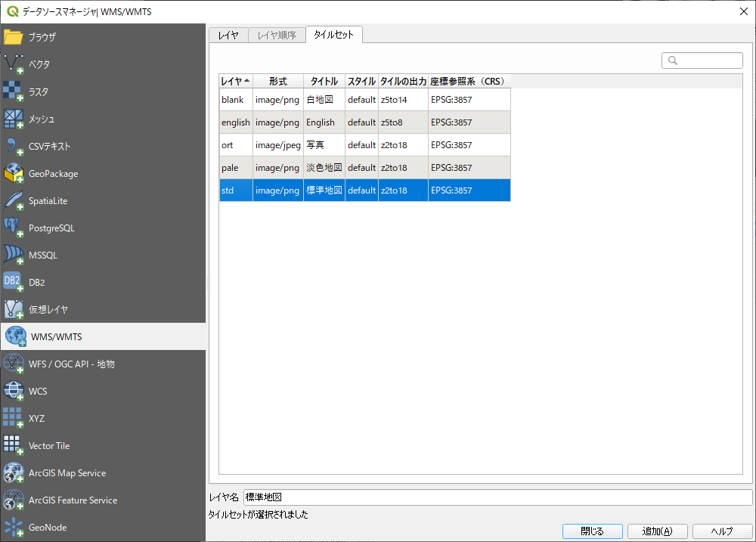Open the Vector Tile label in sidebar

pos(49,445)
